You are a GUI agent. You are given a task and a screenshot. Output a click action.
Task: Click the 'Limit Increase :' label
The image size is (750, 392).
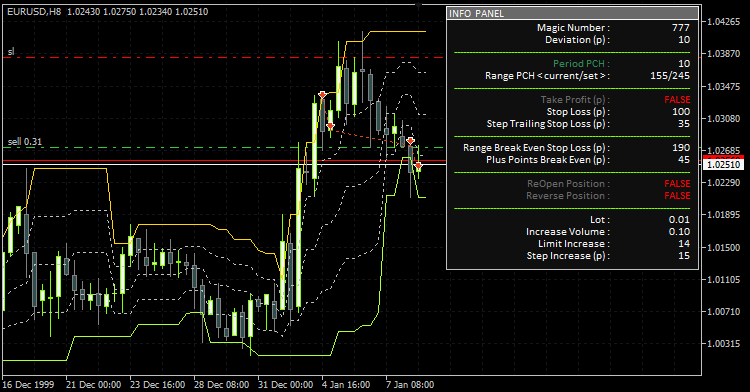[x=574, y=244]
